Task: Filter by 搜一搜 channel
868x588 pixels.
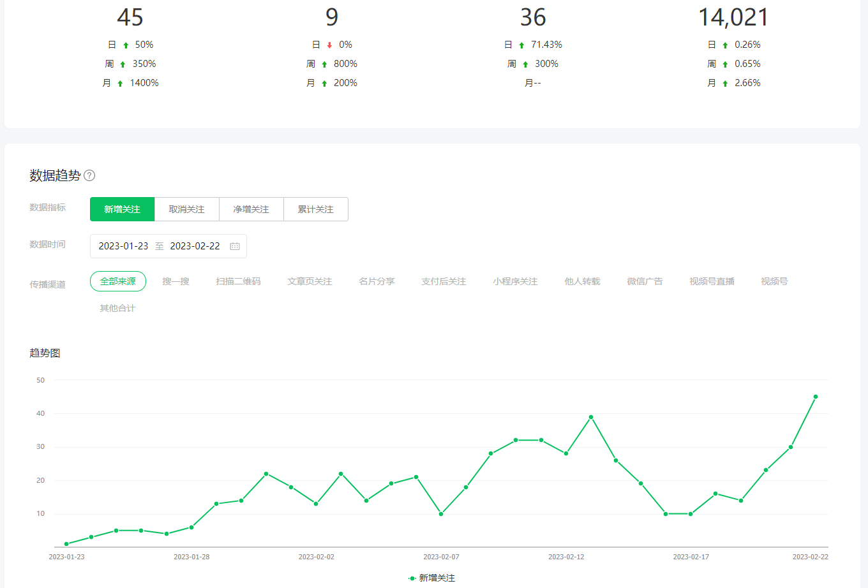Action: pos(176,281)
